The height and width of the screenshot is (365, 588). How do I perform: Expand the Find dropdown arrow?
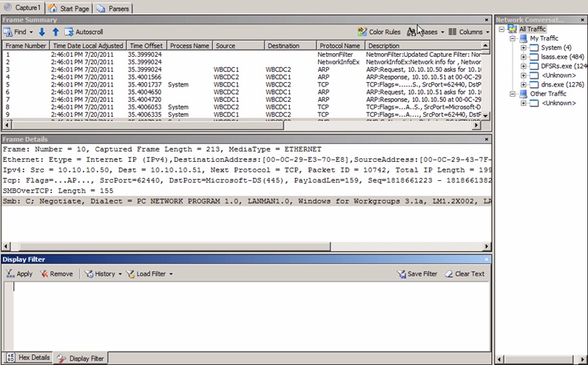click(31, 33)
